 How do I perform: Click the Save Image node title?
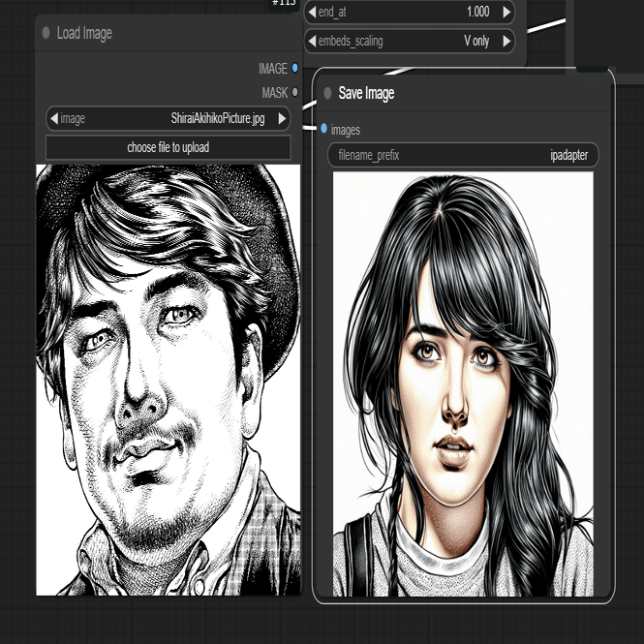[x=366, y=93]
